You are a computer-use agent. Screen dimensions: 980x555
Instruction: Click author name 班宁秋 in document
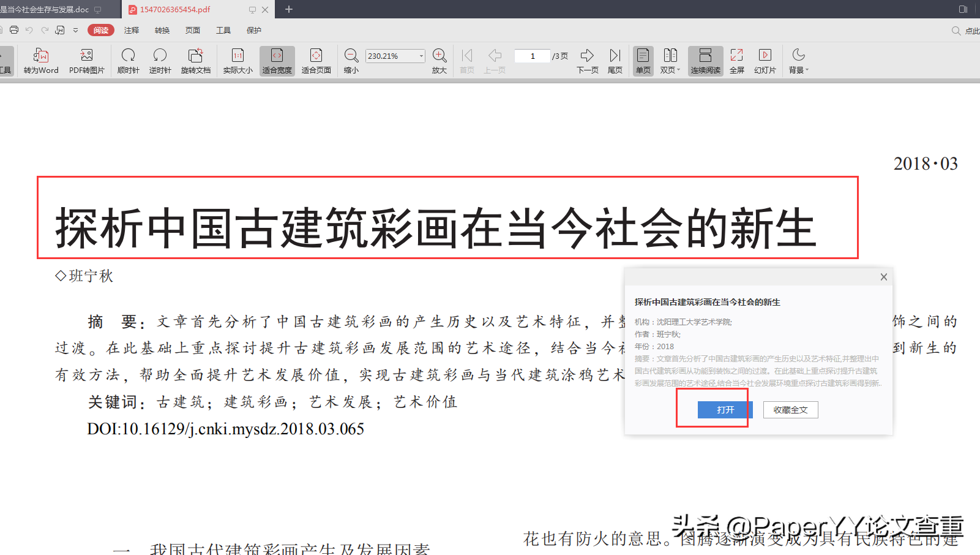pos(91,276)
